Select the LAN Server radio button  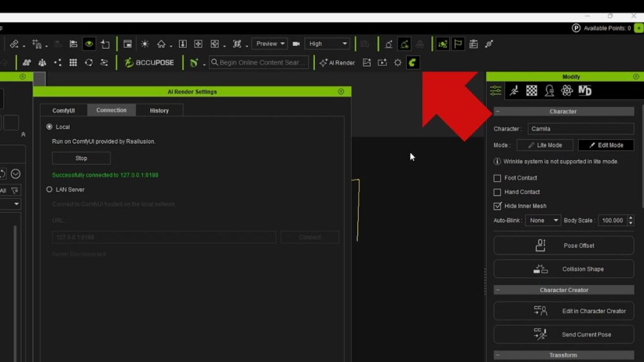click(x=49, y=190)
